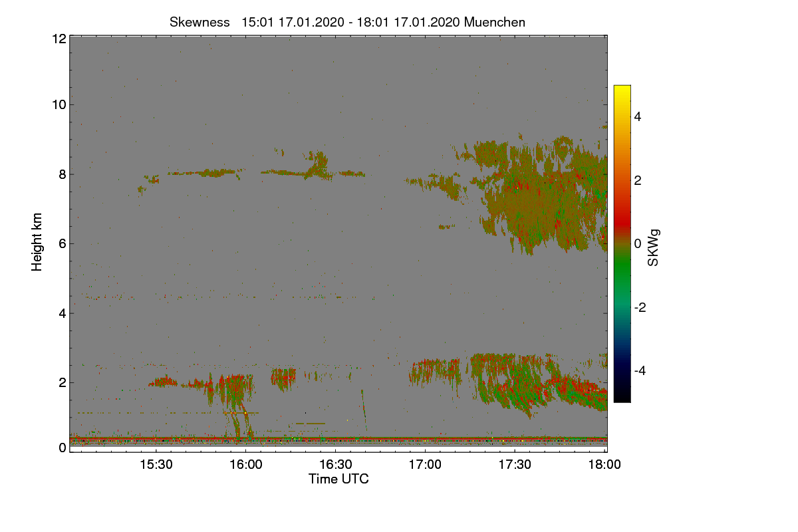This screenshot has width=798, height=532.
Task: Click the yellow top of the colorbar
Action: [x=622, y=90]
